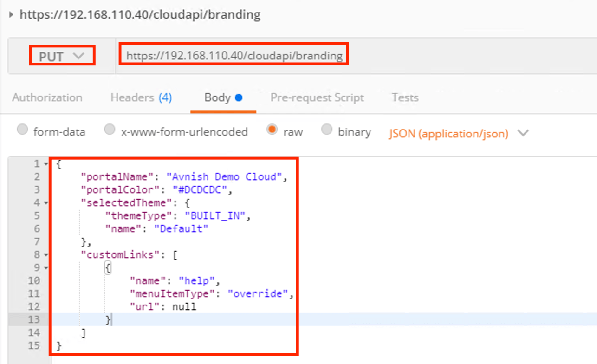Select the raw body type radio
The height and width of the screenshot is (364, 597).
tap(272, 130)
